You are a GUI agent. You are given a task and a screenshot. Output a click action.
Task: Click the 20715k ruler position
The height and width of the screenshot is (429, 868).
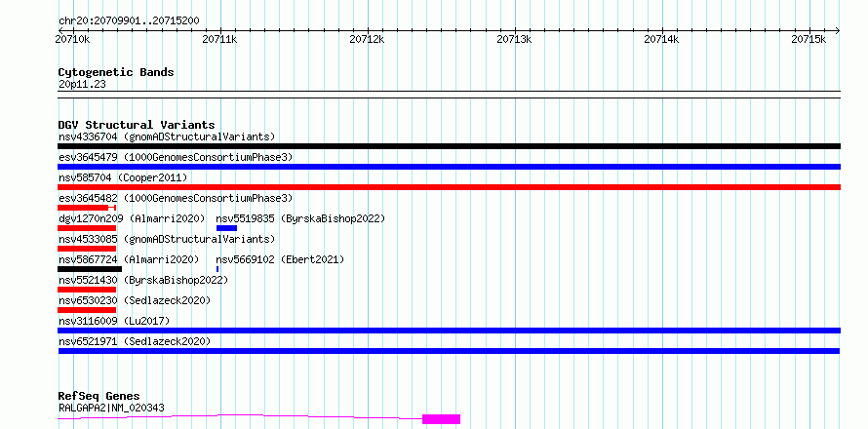pyautogui.click(x=809, y=39)
